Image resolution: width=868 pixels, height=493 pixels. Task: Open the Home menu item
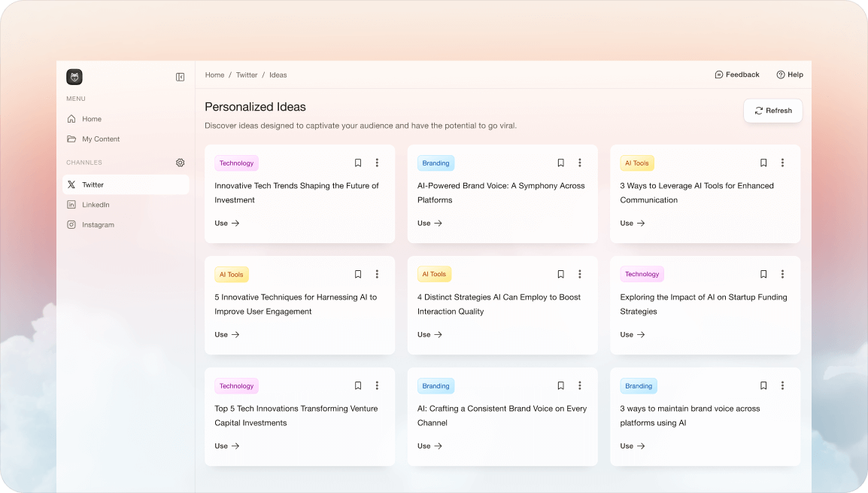point(92,119)
